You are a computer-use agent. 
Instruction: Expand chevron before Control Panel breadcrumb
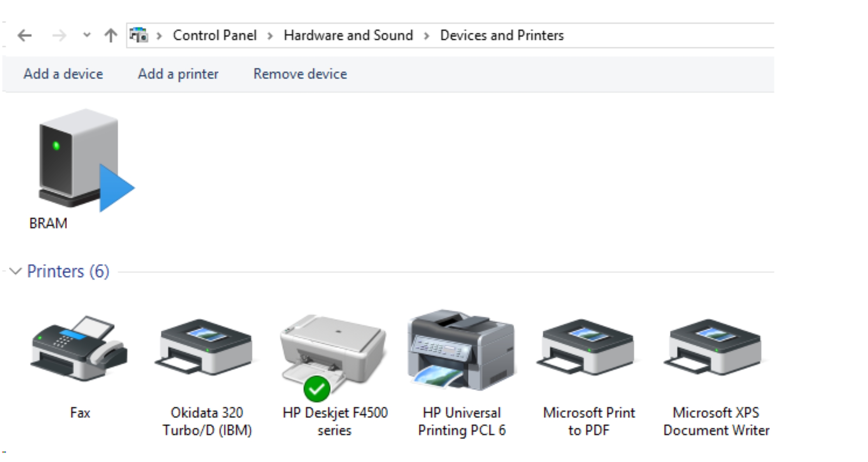click(x=159, y=36)
